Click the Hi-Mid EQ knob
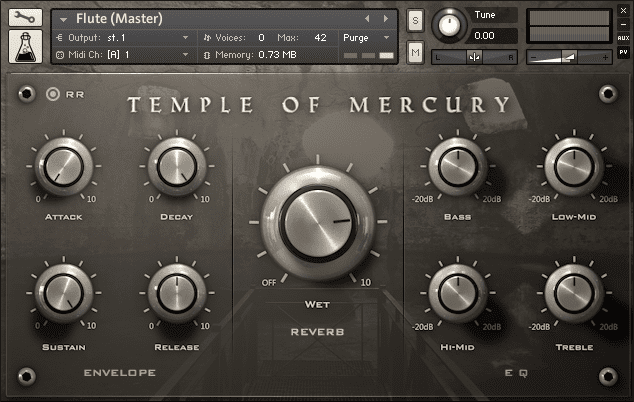 pyautogui.click(x=458, y=293)
